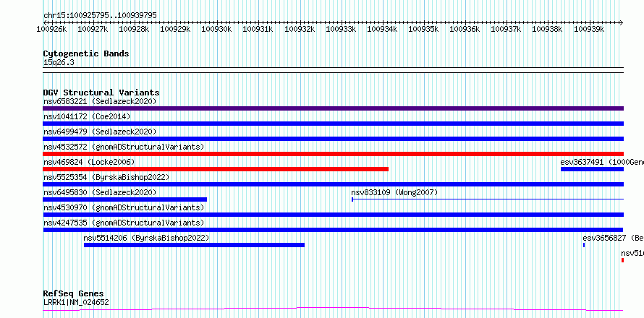Image resolution: width=644 pixels, height=318 pixels.
Task: Click the nsv6499479 (Sedlazeck2020) blue bar
Action: (x=333, y=139)
